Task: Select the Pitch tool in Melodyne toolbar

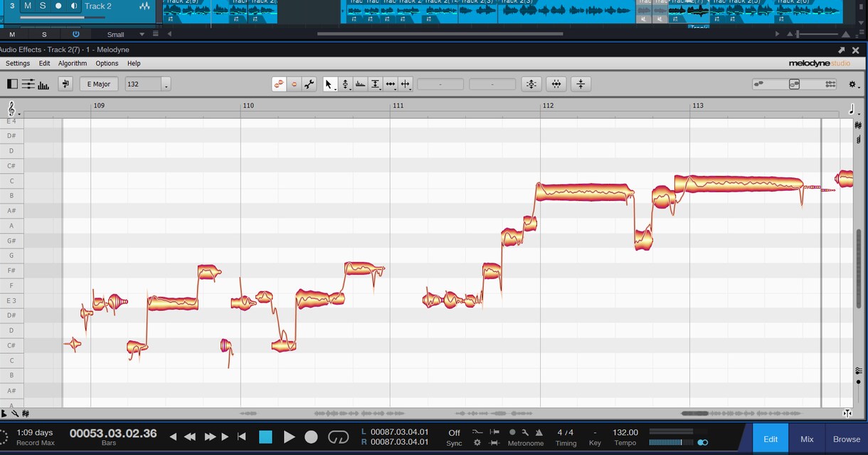Action: tap(345, 84)
